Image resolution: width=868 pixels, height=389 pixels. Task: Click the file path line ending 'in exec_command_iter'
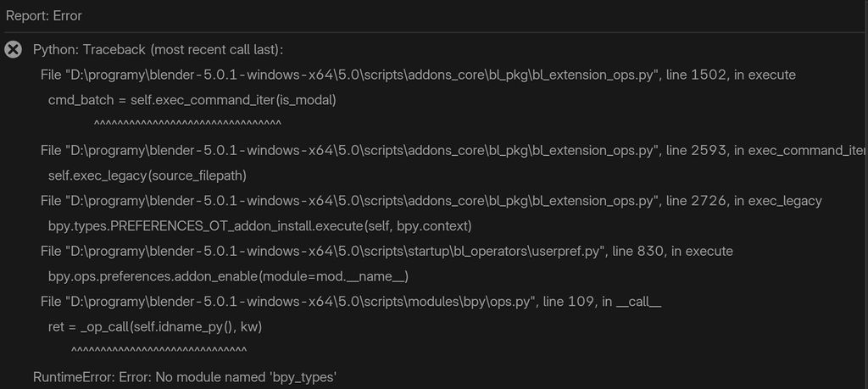pos(453,151)
